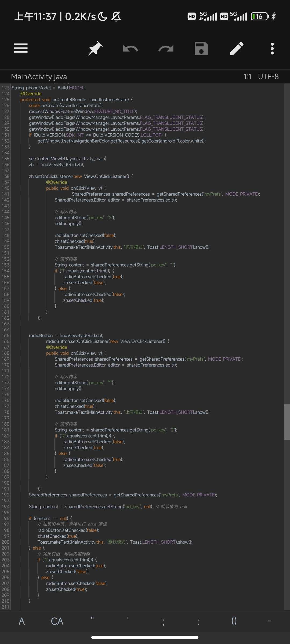
Task: Tap the 1:1 cursor position indicator
Action: pyautogui.click(x=247, y=77)
